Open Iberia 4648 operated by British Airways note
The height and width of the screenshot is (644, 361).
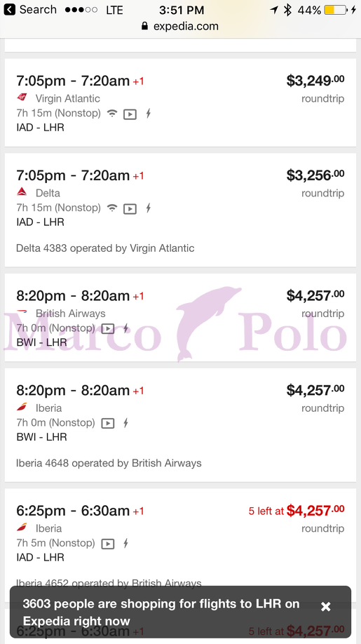coord(109,463)
